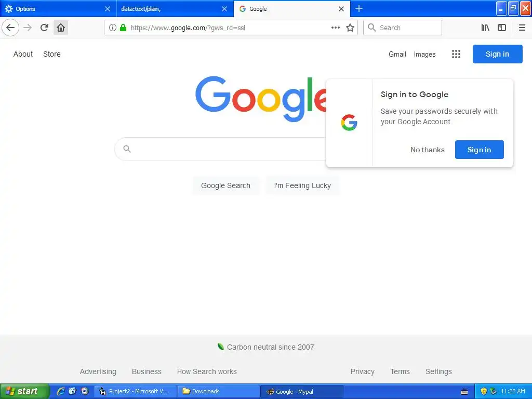Image resolution: width=532 pixels, height=399 pixels.
Task: Click the magnifier icon in Google search box
Action: click(127, 149)
